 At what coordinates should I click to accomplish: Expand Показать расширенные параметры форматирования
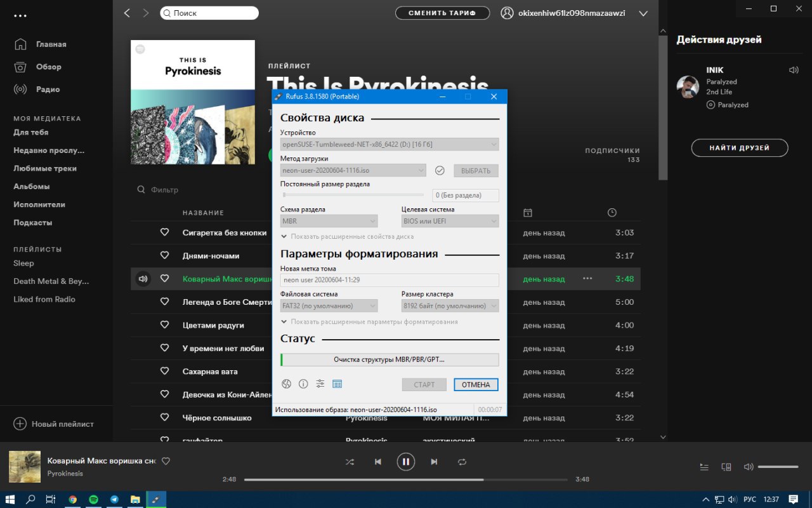pos(369,321)
